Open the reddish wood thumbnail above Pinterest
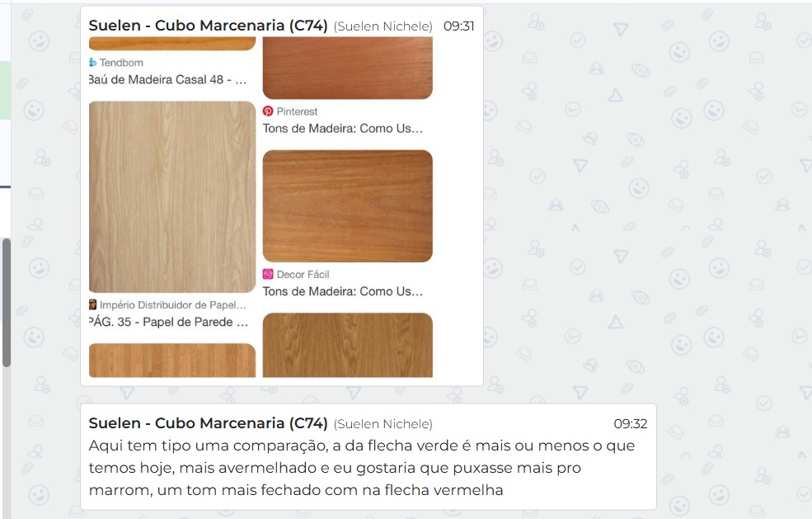 (348, 68)
